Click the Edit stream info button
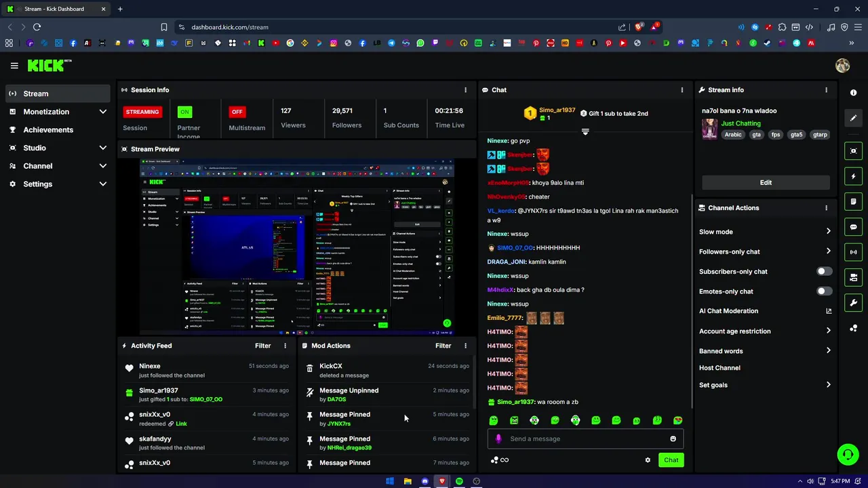 [x=766, y=182]
